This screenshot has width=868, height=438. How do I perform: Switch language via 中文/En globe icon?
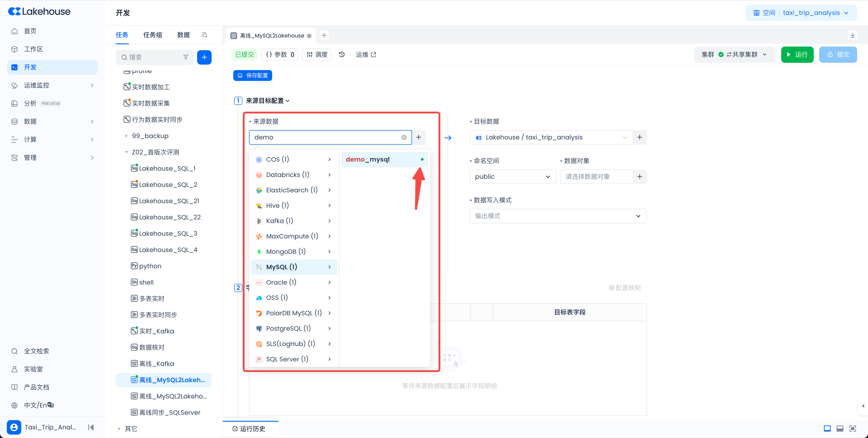coord(14,405)
